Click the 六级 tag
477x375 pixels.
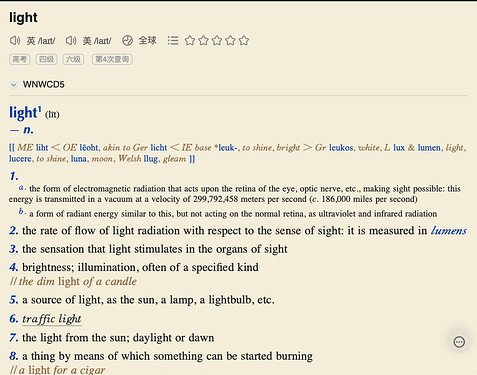(x=73, y=59)
